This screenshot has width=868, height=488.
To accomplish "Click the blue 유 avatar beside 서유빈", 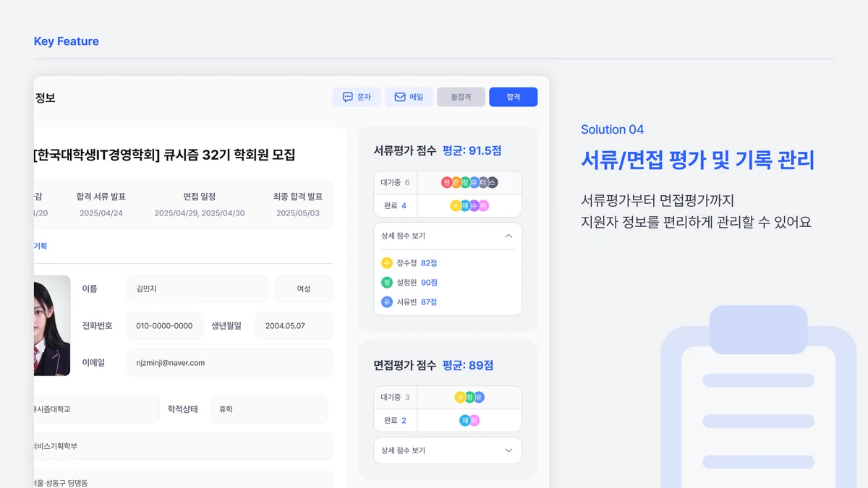I will [x=387, y=302].
